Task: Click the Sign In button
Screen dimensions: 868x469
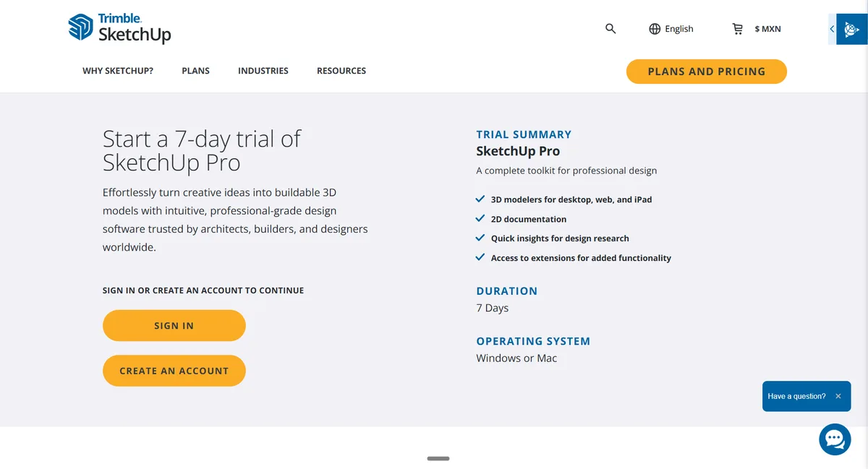Action: (x=174, y=326)
